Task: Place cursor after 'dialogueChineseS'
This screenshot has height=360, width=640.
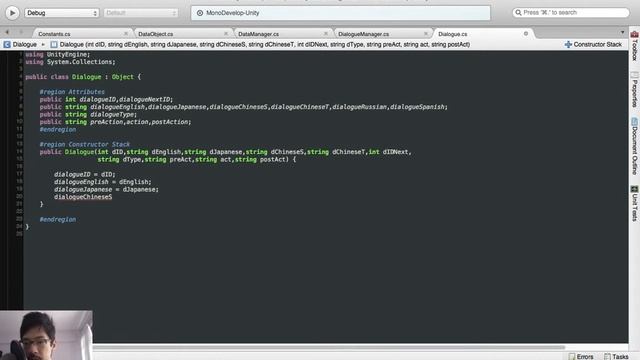Action: [x=112, y=197]
